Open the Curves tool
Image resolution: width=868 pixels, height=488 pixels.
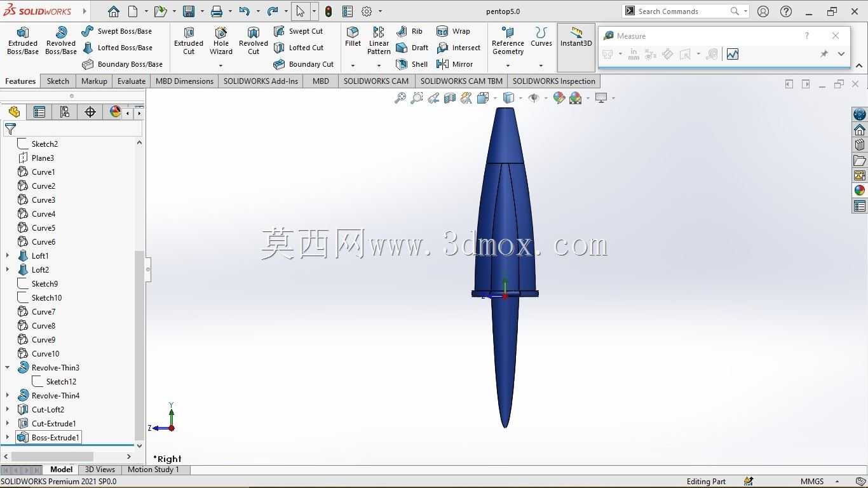point(541,37)
